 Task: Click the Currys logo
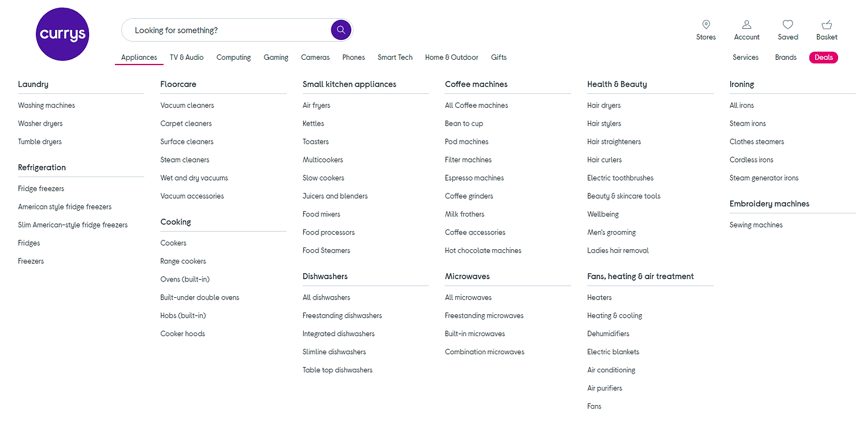62,34
